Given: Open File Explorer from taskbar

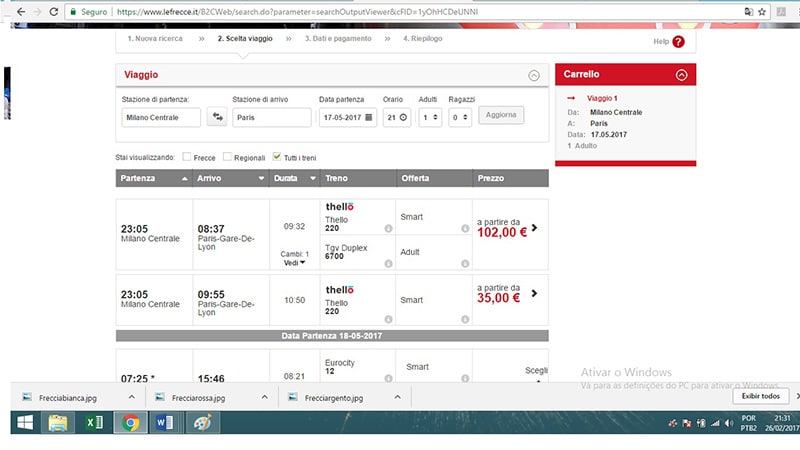Looking at the screenshot, I should pos(58,422).
